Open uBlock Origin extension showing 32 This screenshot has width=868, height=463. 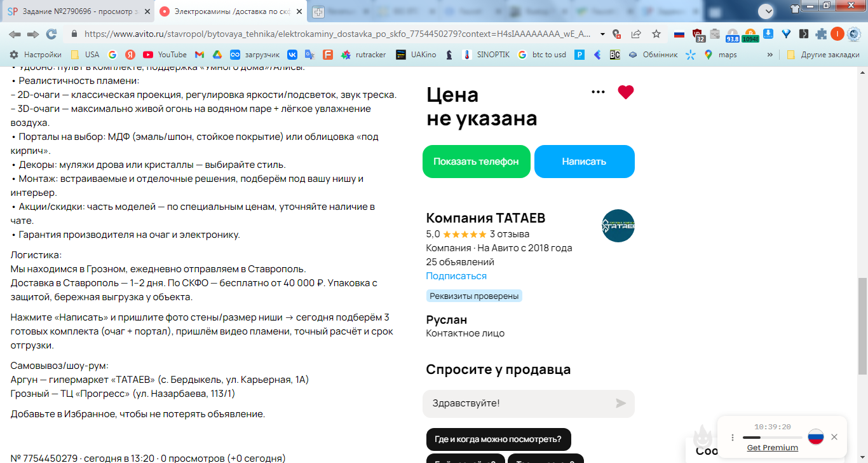(x=698, y=34)
